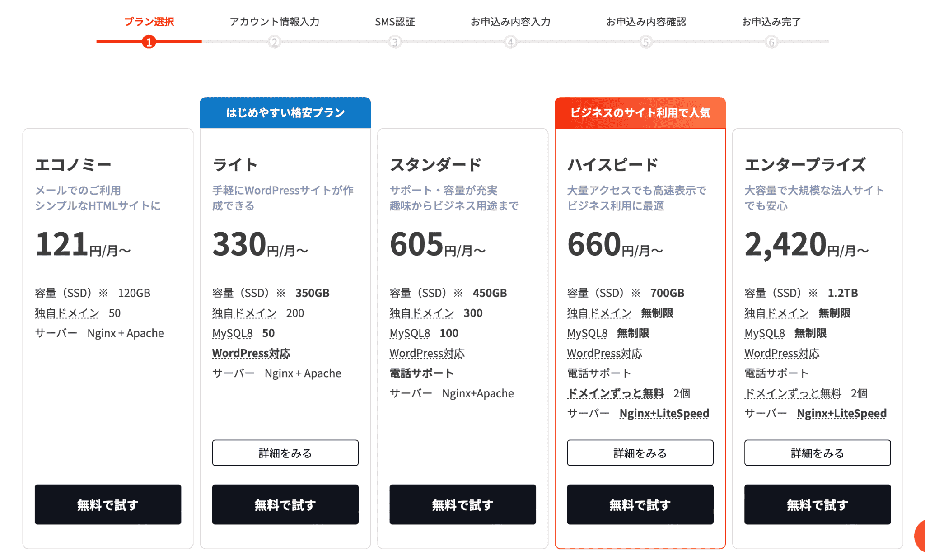The height and width of the screenshot is (560, 925).
Task: Click step 3 circle for SMS認証
Action: coord(395,42)
